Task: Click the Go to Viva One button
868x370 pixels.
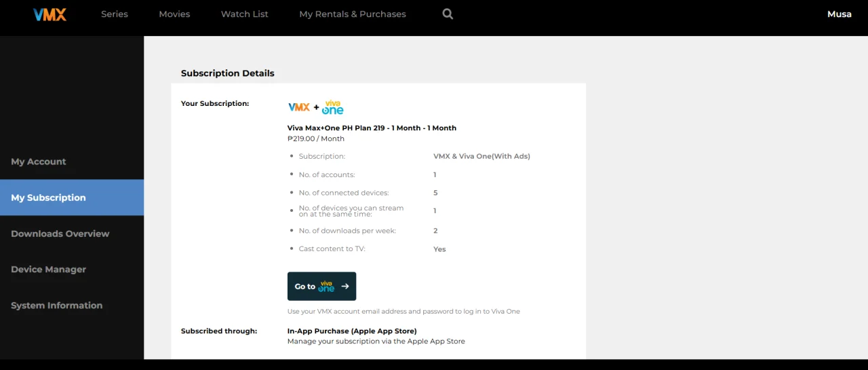Action: coord(321,286)
